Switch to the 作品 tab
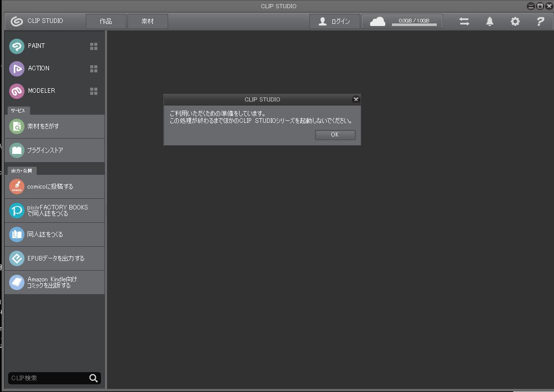The width and height of the screenshot is (554, 392). [x=106, y=21]
